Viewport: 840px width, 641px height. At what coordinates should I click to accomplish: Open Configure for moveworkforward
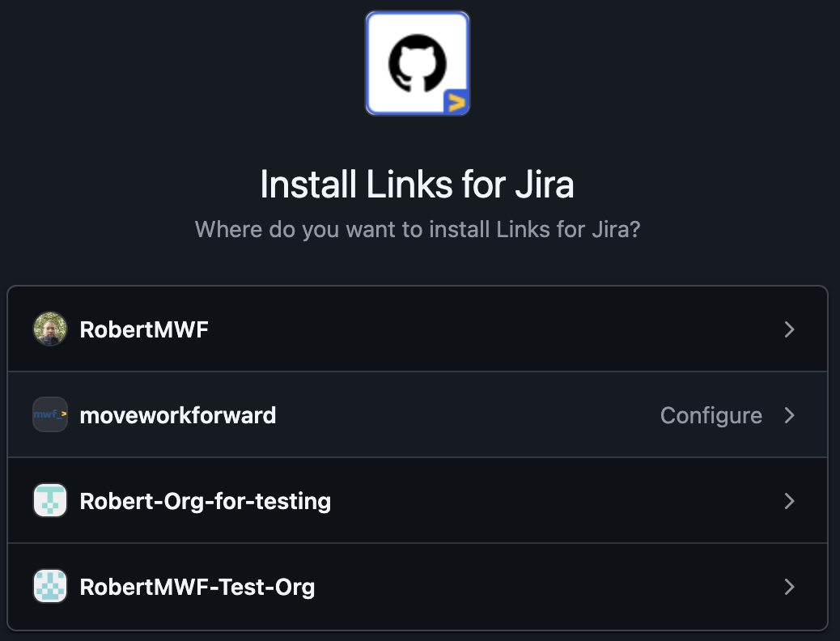coord(711,416)
